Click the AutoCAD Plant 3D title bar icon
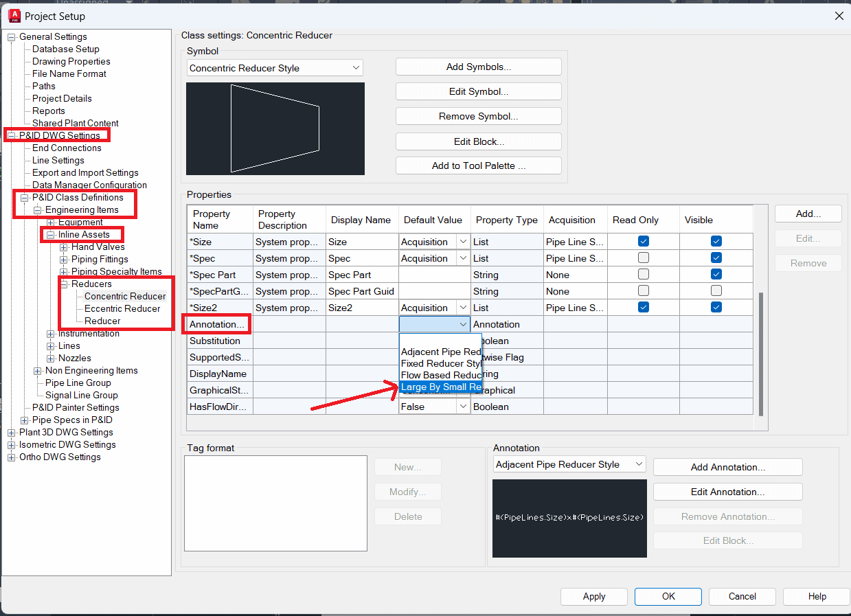Image resolution: width=851 pixels, height=616 pixels. 12,15
